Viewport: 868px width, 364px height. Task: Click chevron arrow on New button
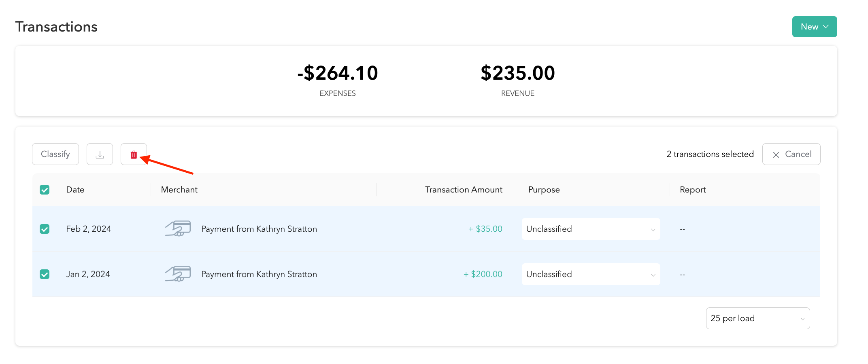pos(826,27)
